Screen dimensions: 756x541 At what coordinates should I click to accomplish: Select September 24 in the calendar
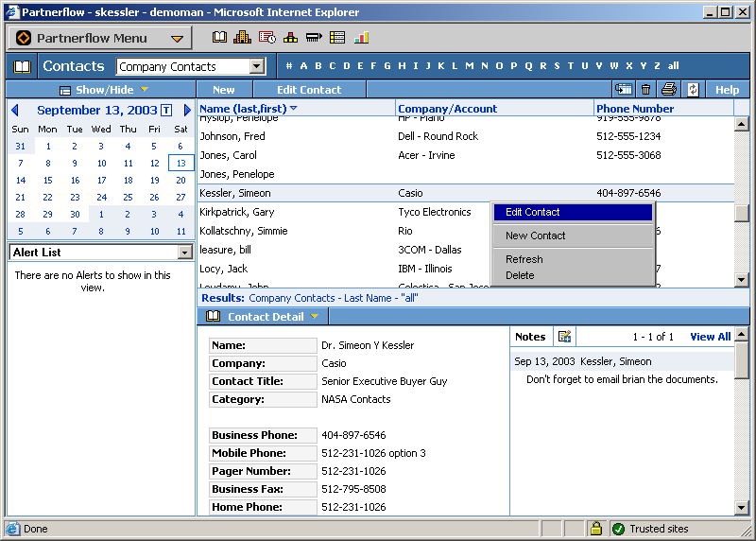pyautogui.click(x=101, y=197)
